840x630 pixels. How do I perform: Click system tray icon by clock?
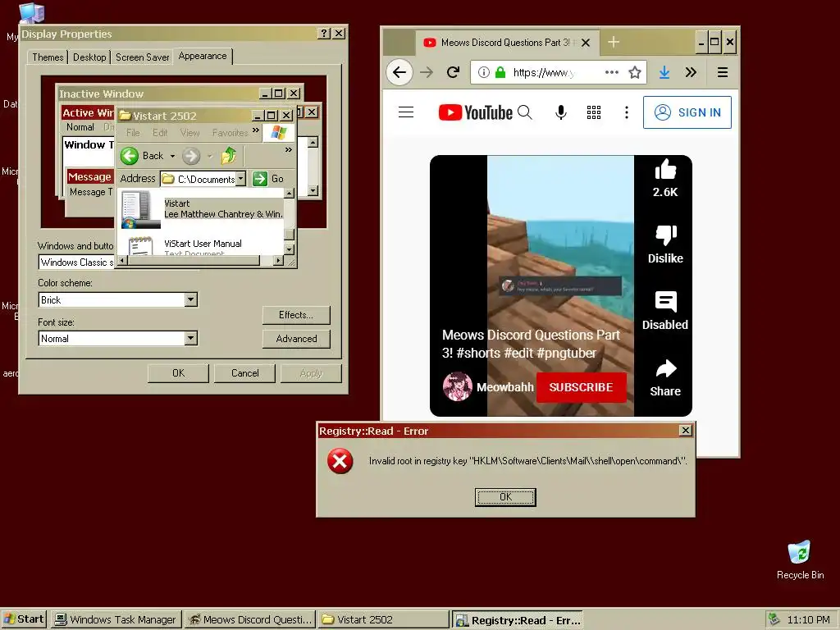773,619
